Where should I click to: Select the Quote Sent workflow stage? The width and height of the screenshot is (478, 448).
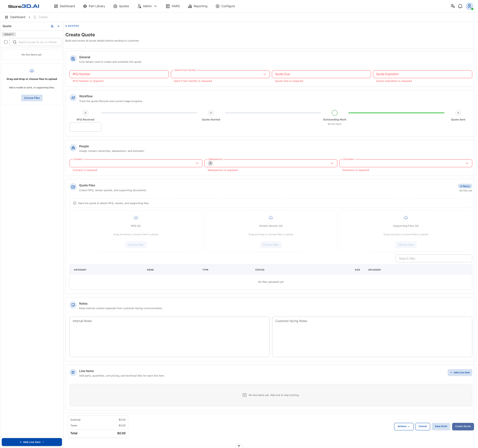[458, 113]
